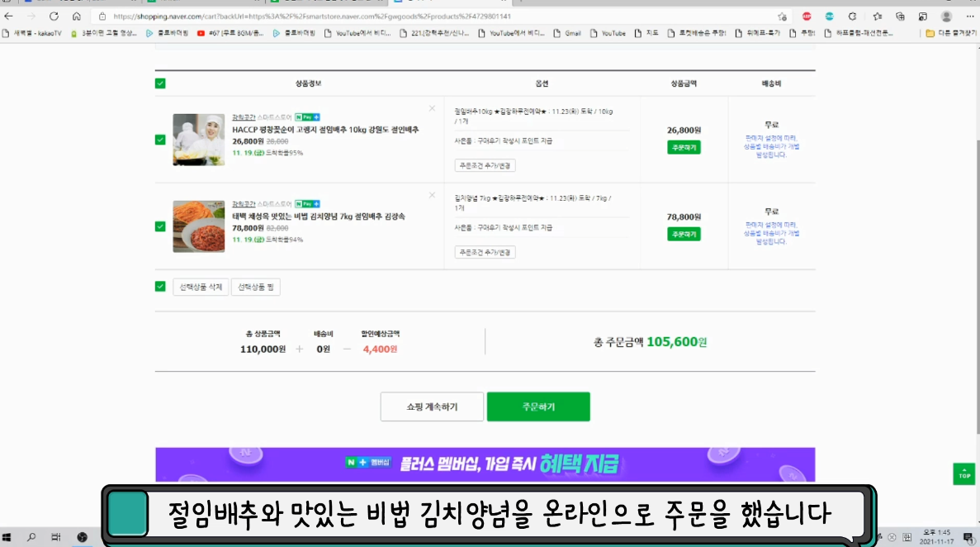Screen dimensions: 980x547
Task: Open the kimchi seasoning product thumbnail
Action: [199, 226]
